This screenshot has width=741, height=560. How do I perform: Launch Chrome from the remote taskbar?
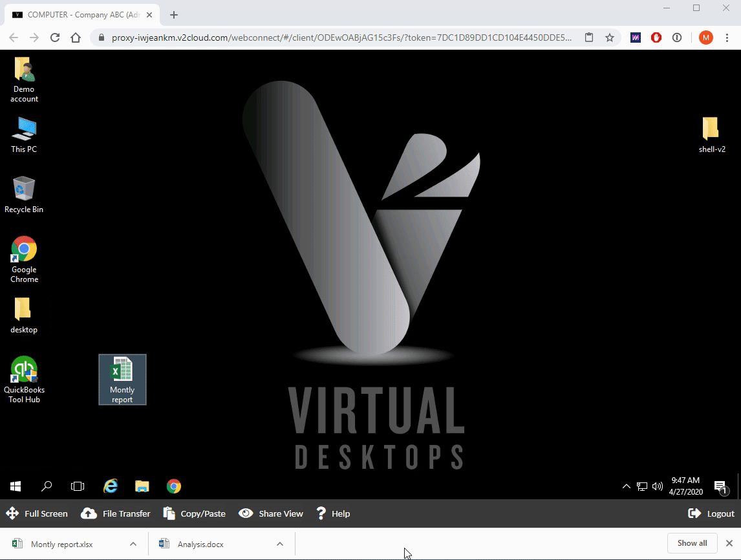[174, 486]
